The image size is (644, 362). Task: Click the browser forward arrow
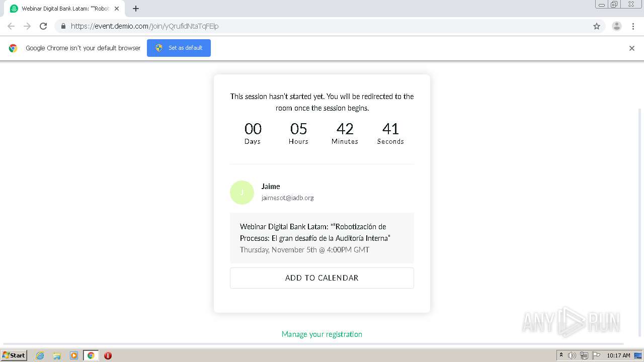[x=27, y=26]
